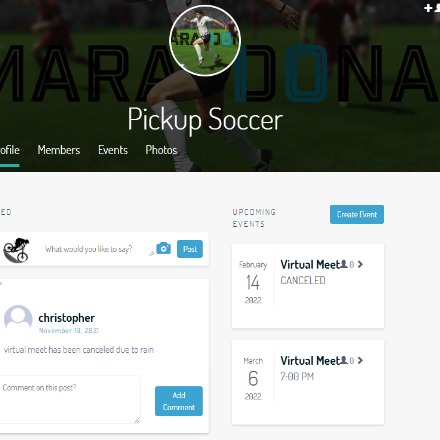Image resolution: width=440 pixels, height=440 pixels.
Task: Switch to the Events tab
Action: (113, 150)
